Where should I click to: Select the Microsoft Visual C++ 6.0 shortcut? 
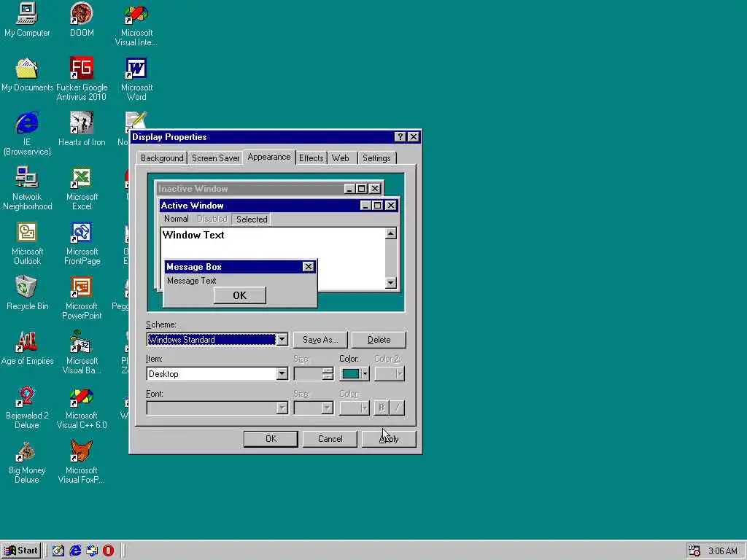pos(82,408)
